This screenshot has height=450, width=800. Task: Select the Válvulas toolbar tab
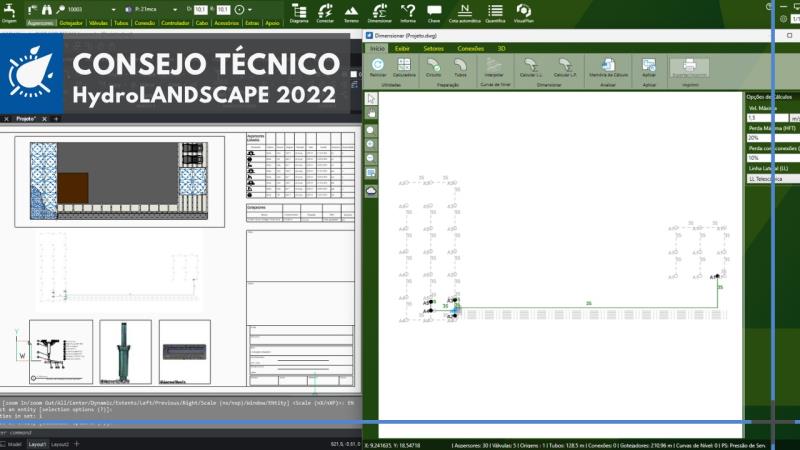98,23
